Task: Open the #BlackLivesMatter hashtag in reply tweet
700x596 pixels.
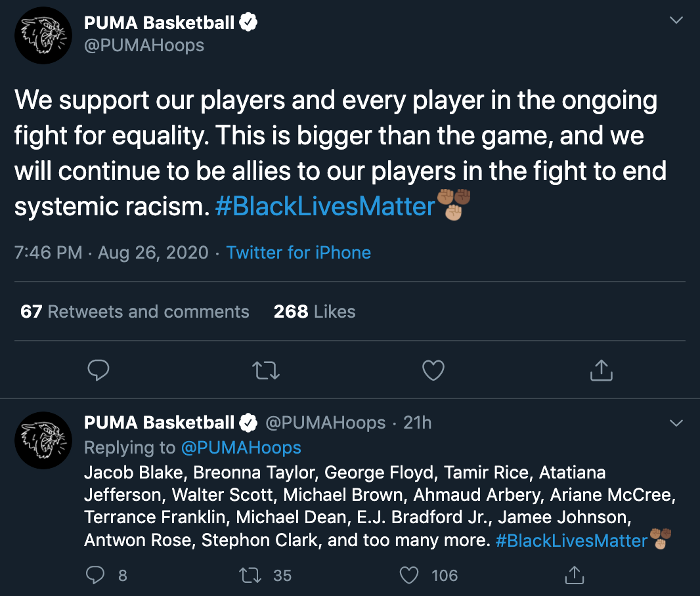Action: 571,541
